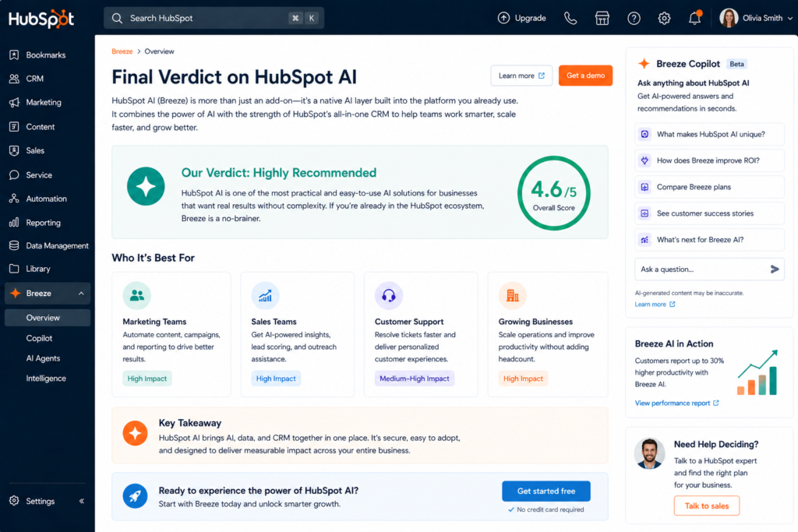Click the Upgrade arrow button
The height and width of the screenshot is (532, 798).
click(521, 18)
